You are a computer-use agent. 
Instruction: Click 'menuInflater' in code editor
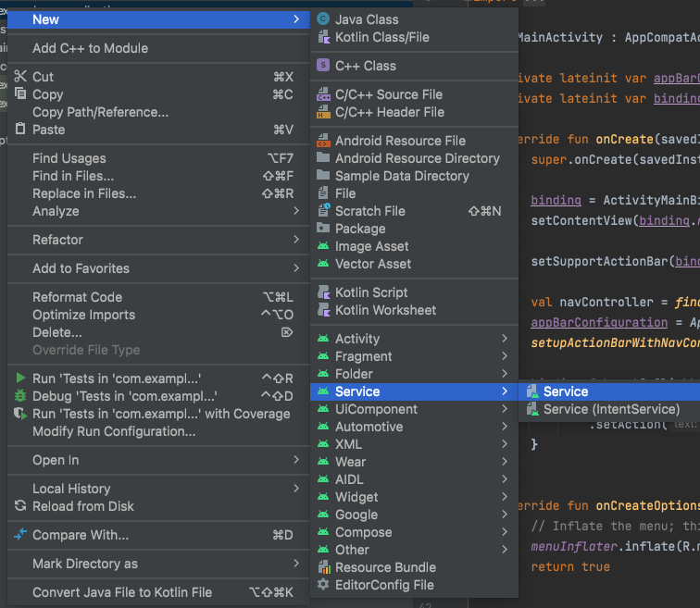574,546
